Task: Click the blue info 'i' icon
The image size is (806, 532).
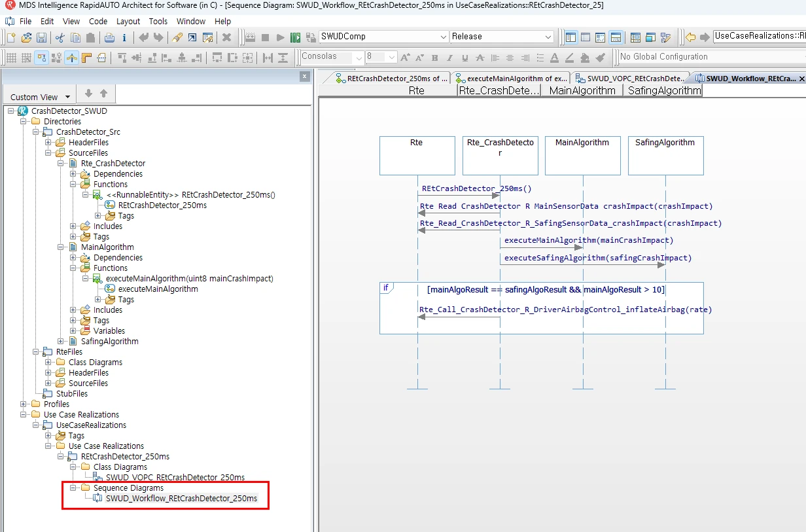Action: coord(124,37)
